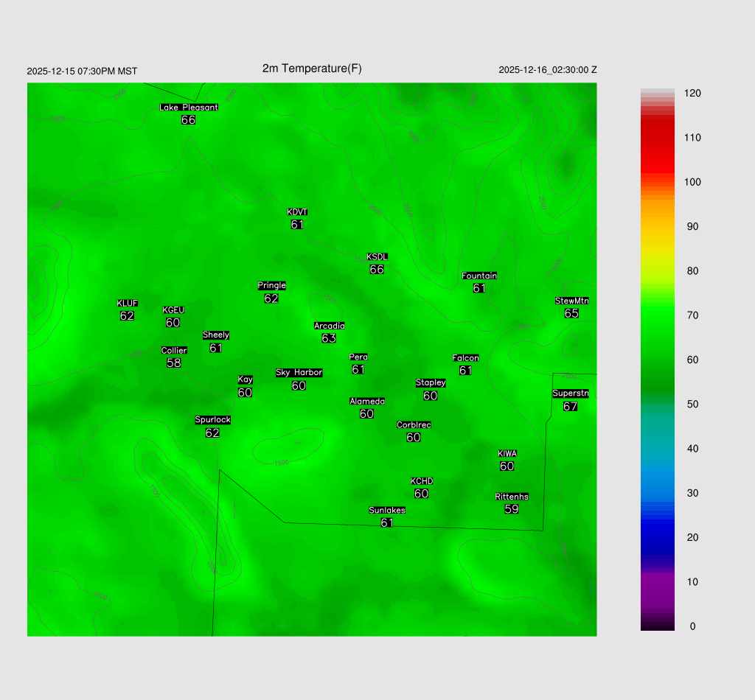Click the Sunlakes station label
Image resolution: width=755 pixels, height=700 pixels.
[387, 510]
